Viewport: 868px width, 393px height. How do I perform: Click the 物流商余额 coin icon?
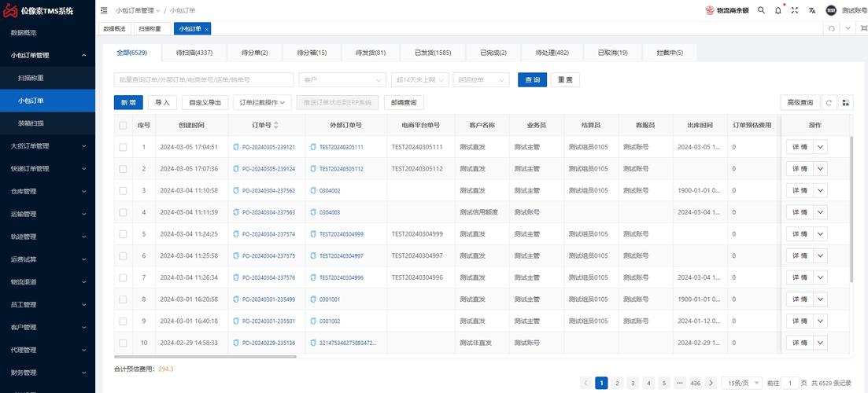711,10
